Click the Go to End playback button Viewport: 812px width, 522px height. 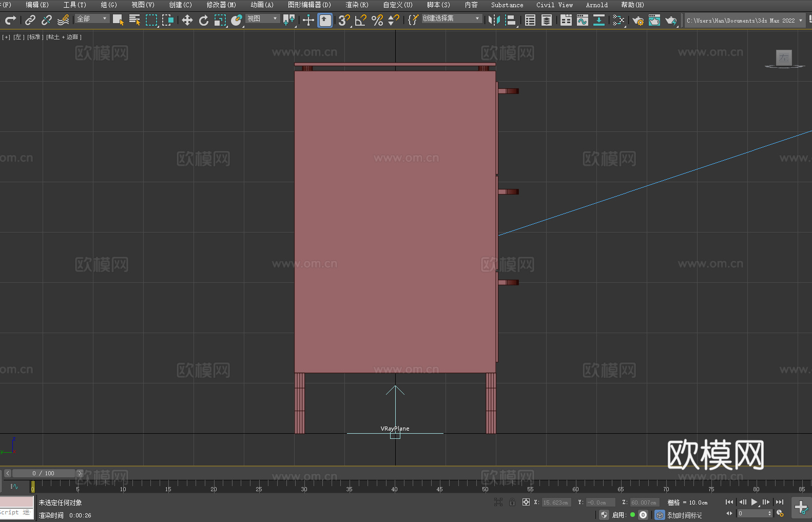780,502
